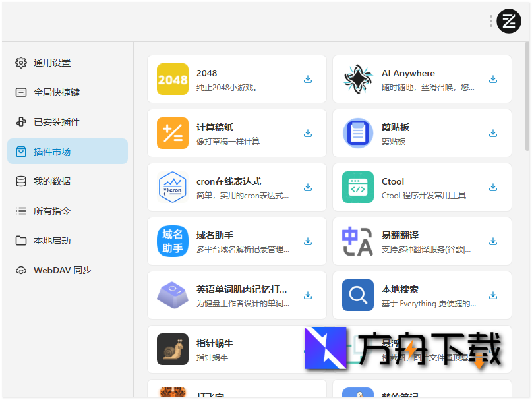Click the Ctool plugin icon
This screenshot has height=400, width=532.
point(357,186)
